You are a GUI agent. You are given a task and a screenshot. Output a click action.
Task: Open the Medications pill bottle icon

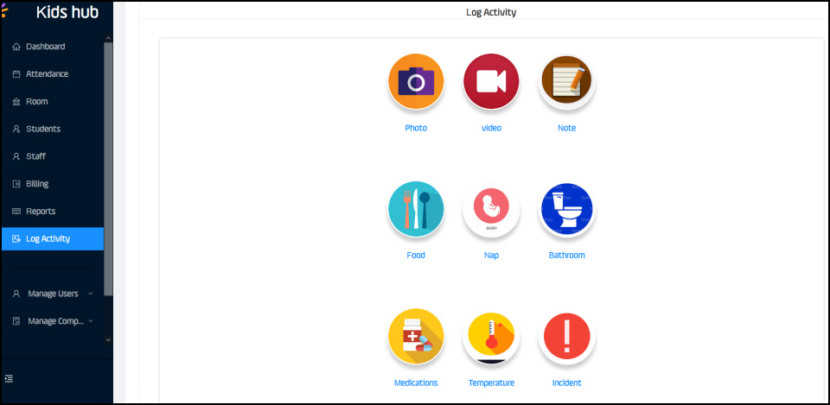pos(416,337)
